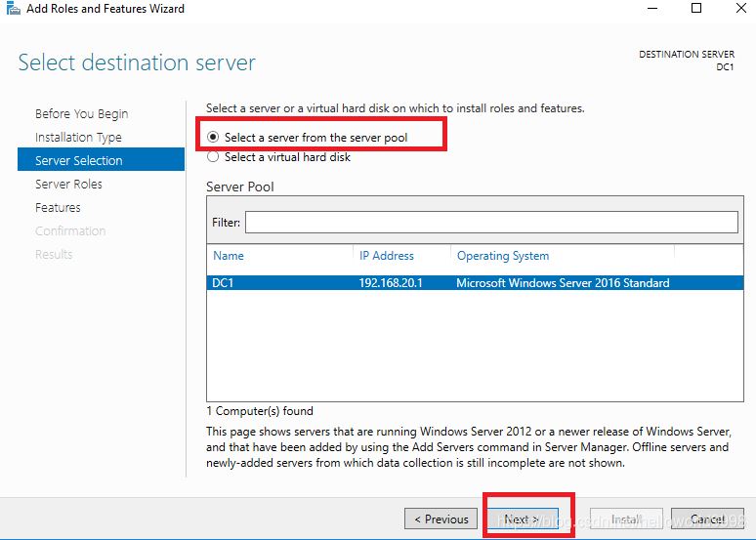The image size is (756, 540).
Task: Sort the server pool by Name column
Action: [229, 256]
